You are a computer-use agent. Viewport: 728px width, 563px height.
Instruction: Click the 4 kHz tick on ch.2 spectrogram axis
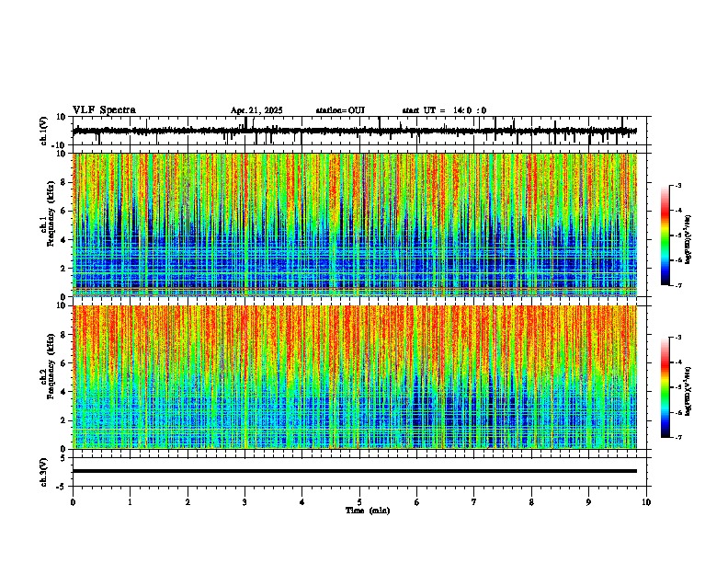click(64, 392)
